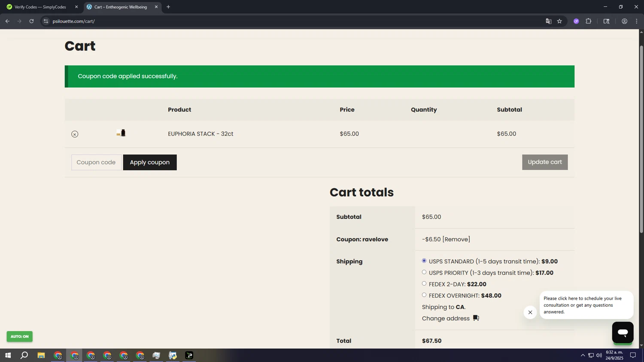Open the Extensions puzzle menu
The image size is (644, 362).
point(589,21)
